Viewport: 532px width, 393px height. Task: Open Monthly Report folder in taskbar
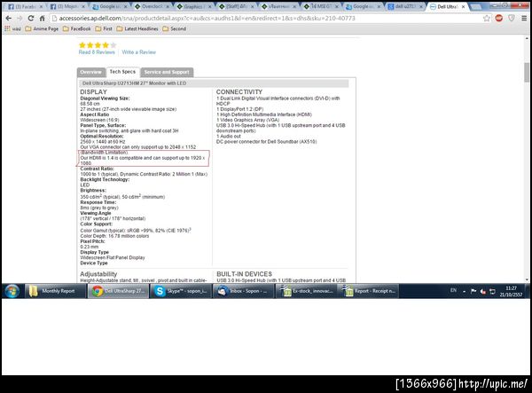click(x=55, y=291)
